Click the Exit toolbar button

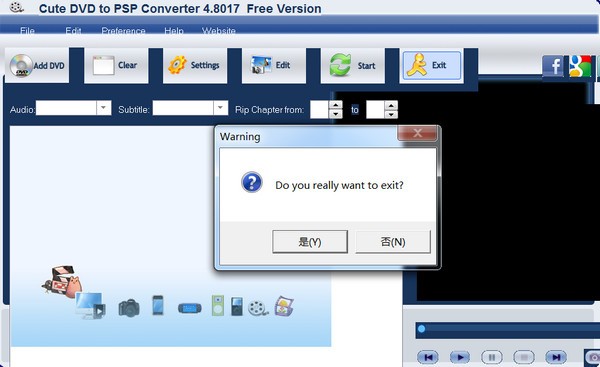pos(432,65)
